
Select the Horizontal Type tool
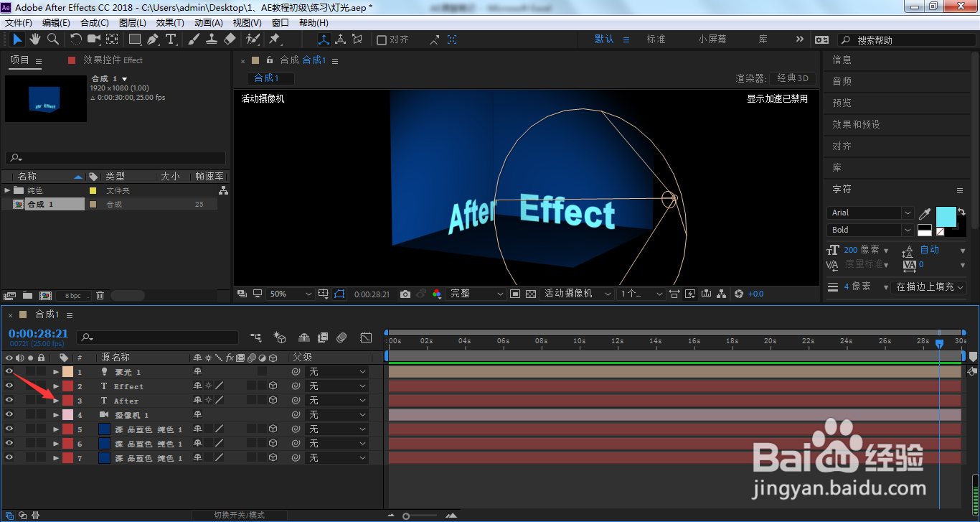(171, 39)
